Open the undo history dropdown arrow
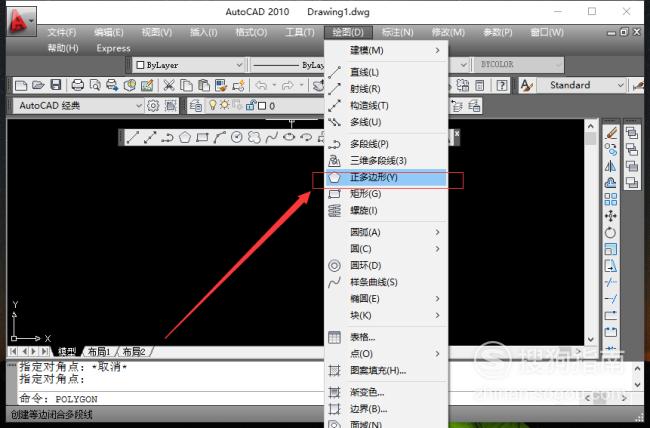This screenshot has height=428, width=650. pos(274,85)
